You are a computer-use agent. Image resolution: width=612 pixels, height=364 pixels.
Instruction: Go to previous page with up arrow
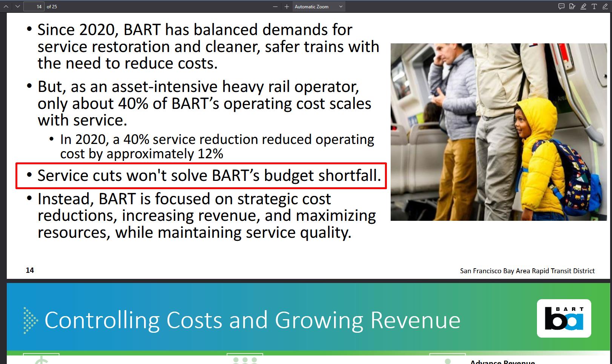coord(6,6)
